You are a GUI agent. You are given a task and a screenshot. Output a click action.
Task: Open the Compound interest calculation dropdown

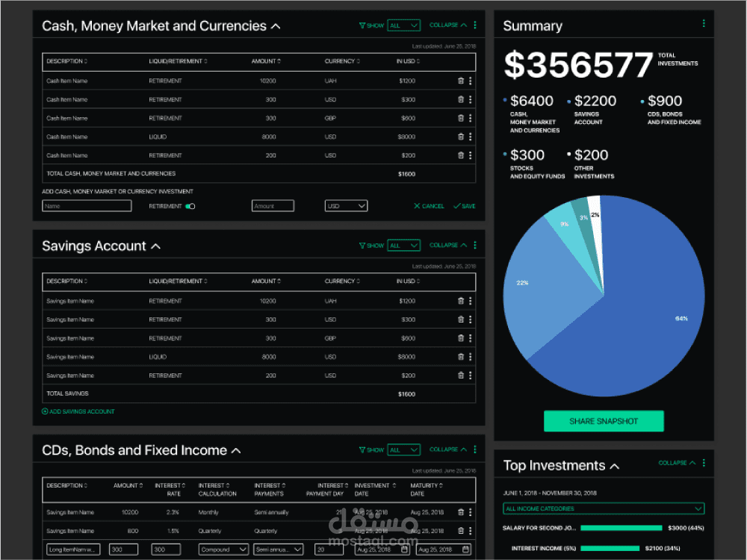tap(223, 550)
